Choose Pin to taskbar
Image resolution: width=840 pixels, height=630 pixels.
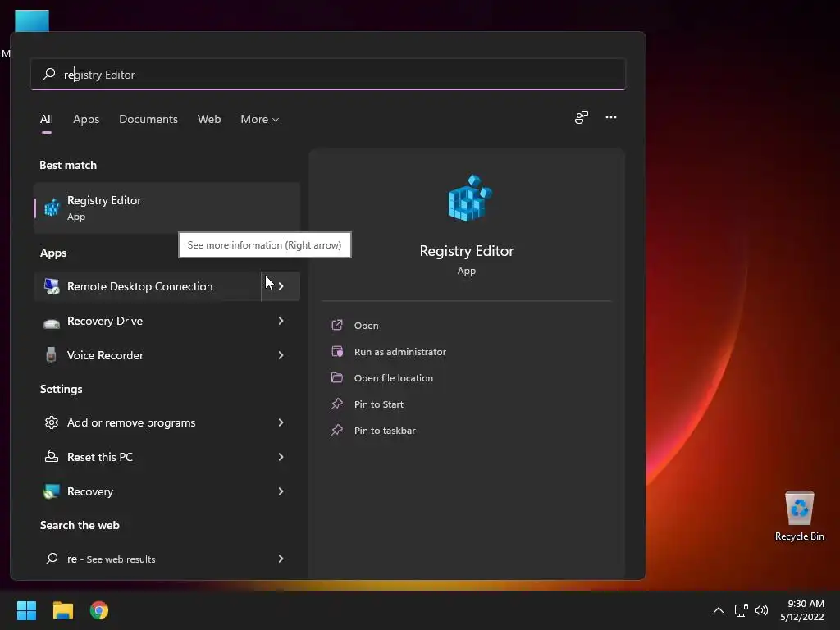point(385,430)
